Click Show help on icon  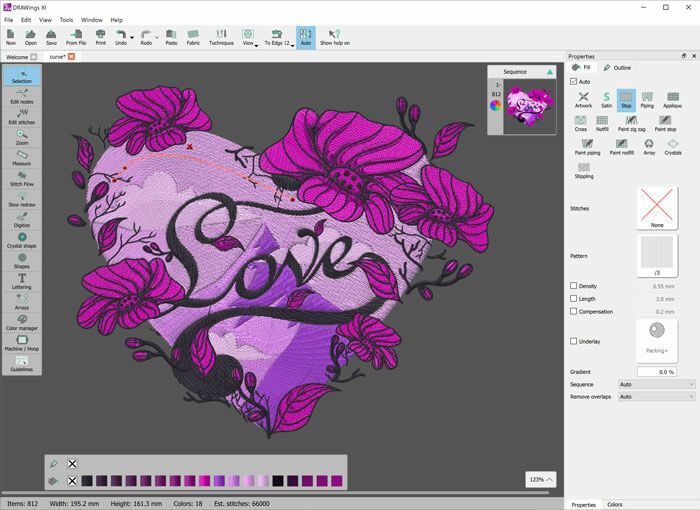[x=335, y=38]
